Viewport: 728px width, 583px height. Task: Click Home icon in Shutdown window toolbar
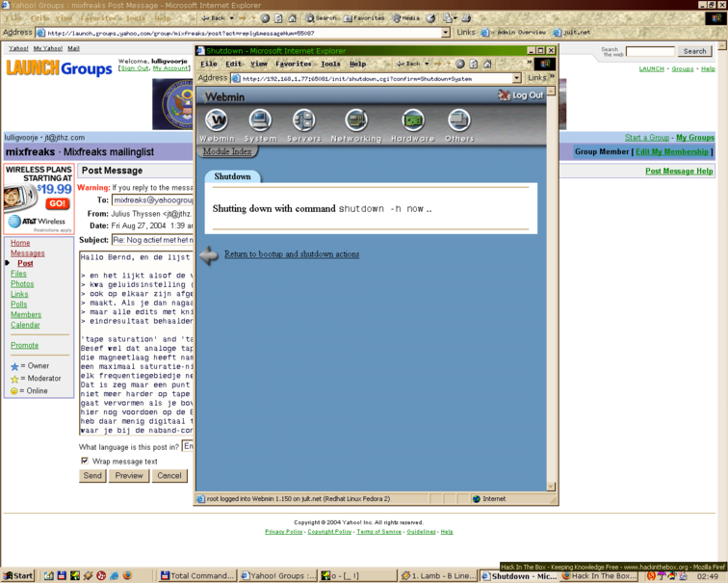[x=487, y=65]
